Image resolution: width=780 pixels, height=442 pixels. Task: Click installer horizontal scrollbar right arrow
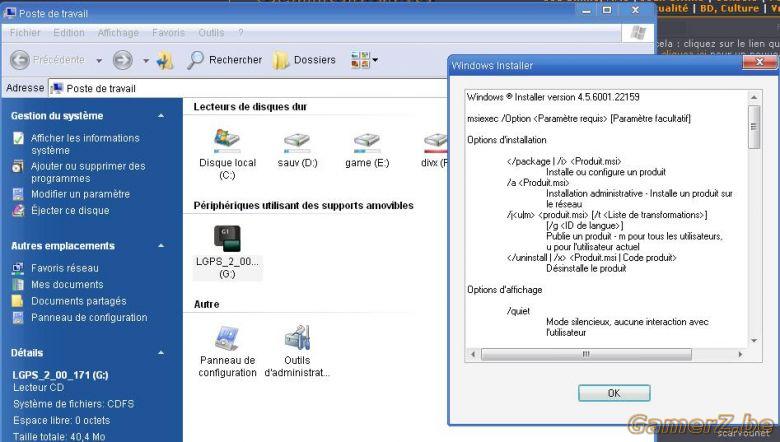pyautogui.click(x=741, y=354)
